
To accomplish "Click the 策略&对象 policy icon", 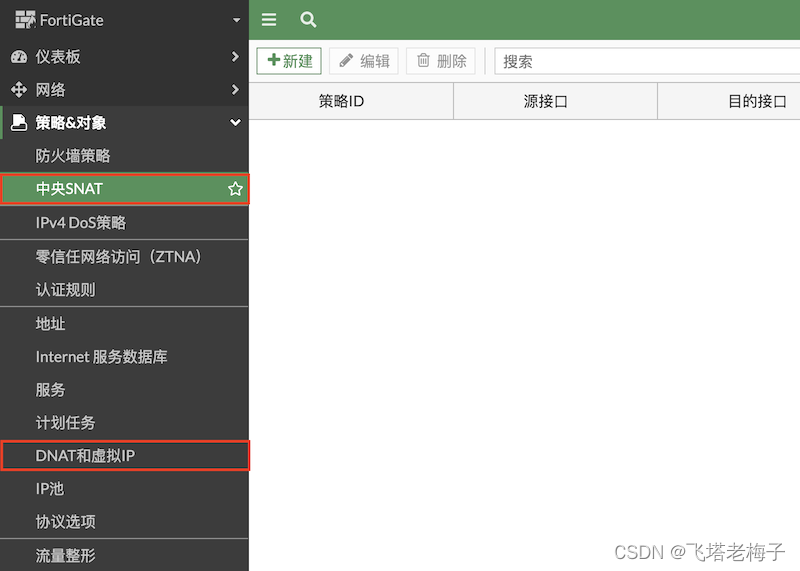I will pos(19,122).
